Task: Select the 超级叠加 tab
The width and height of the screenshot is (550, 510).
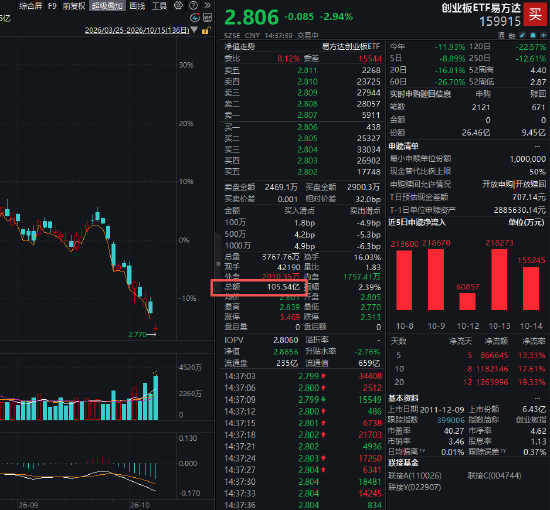Action: pos(107,6)
